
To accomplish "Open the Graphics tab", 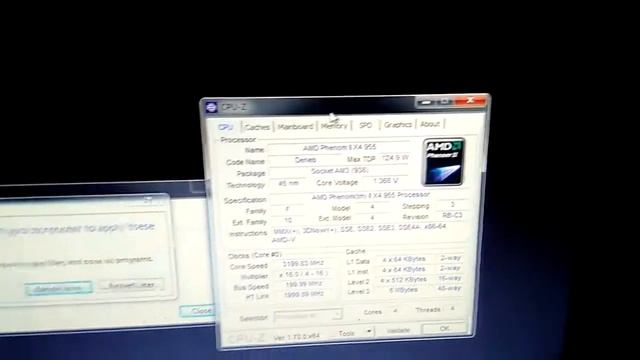I will coord(398,124).
